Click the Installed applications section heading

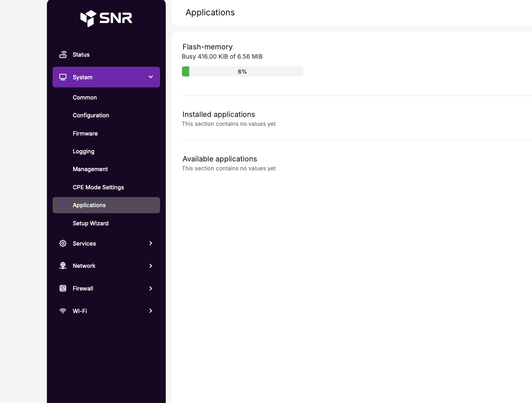219,115
